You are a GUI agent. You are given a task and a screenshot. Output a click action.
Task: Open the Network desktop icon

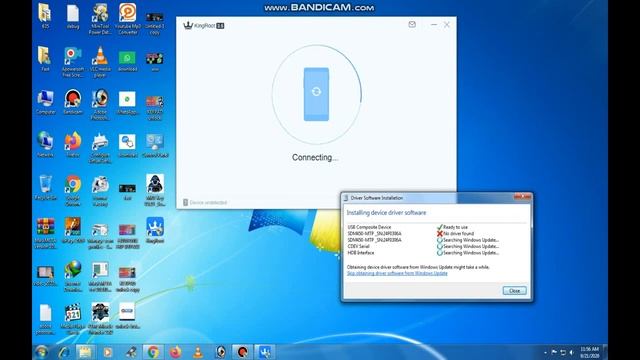click(x=45, y=144)
